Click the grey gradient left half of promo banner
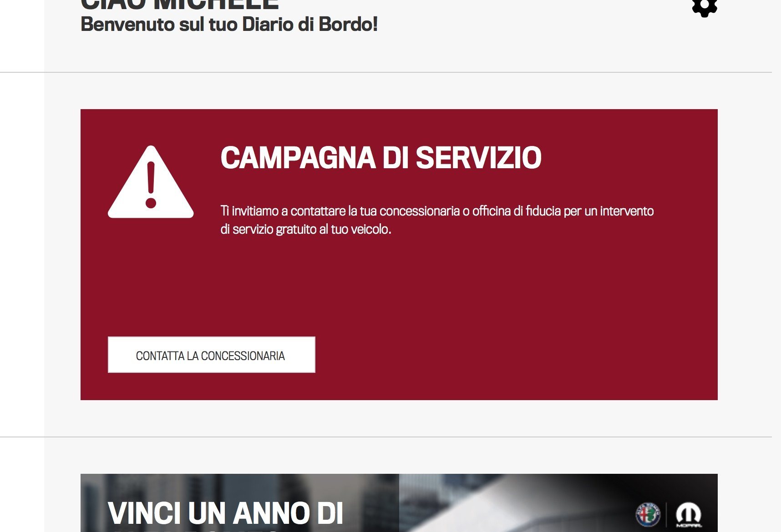 (x=240, y=503)
